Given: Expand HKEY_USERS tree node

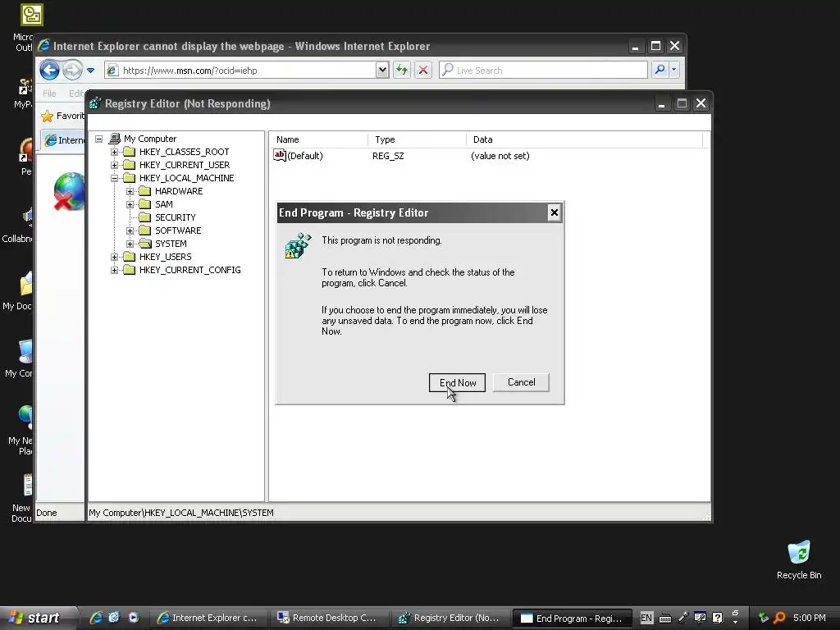Looking at the screenshot, I should tap(114, 257).
